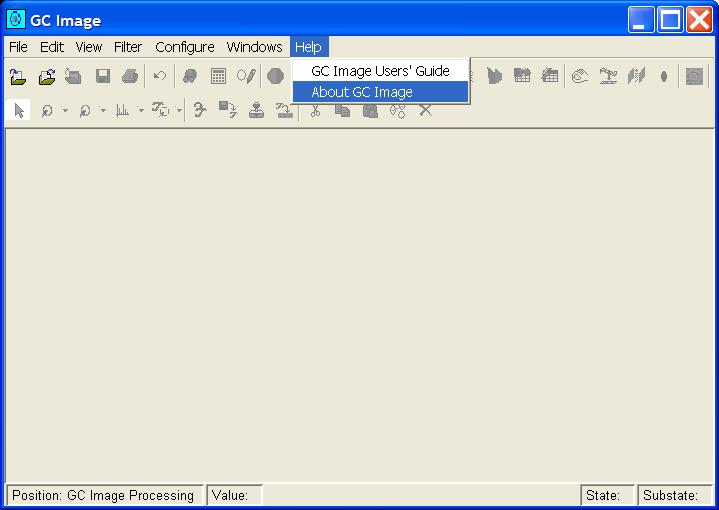Image resolution: width=719 pixels, height=510 pixels.
Task: Click the grayed-out floppy disk Save icon
Action: click(x=103, y=76)
